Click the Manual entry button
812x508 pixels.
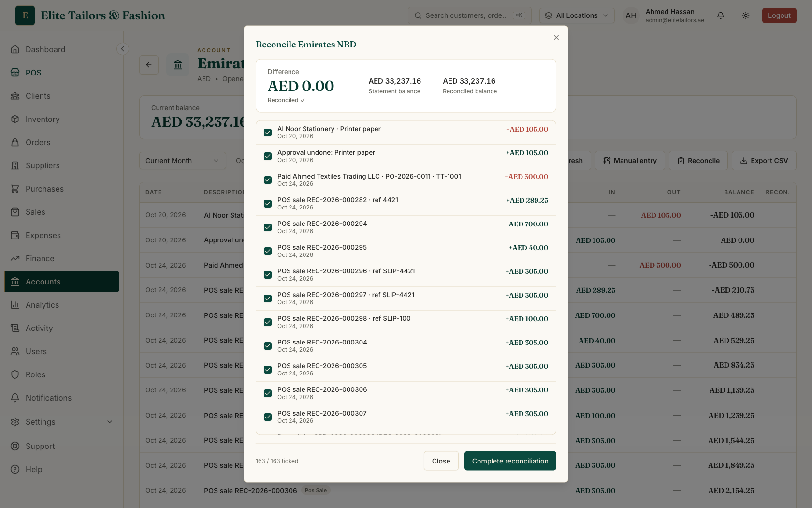(630, 161)
